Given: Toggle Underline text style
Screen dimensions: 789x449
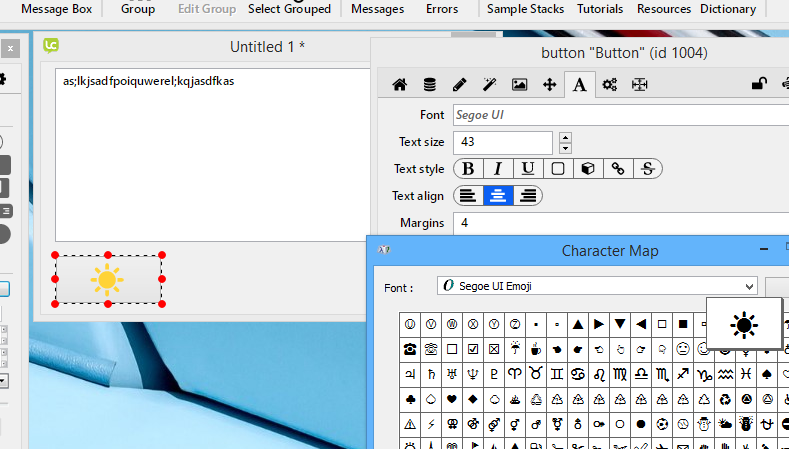Looking at the screenshot, I should (x=527, y=169).
